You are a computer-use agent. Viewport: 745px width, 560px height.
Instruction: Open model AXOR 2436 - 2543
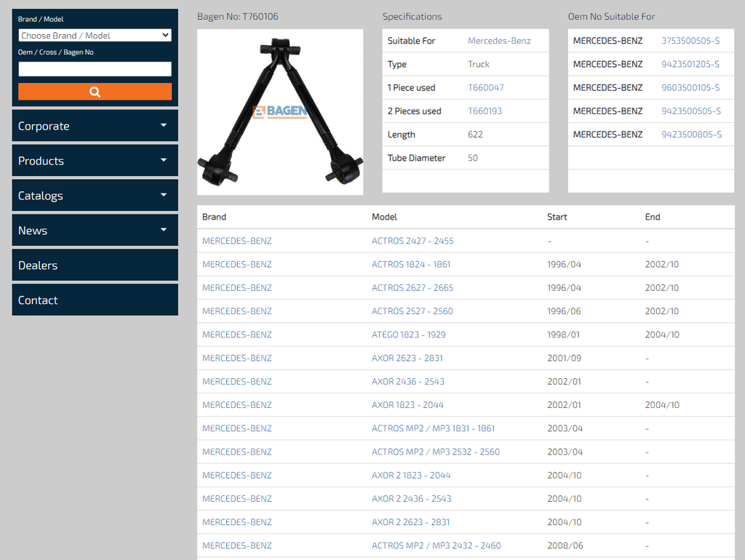pos(408,381)
